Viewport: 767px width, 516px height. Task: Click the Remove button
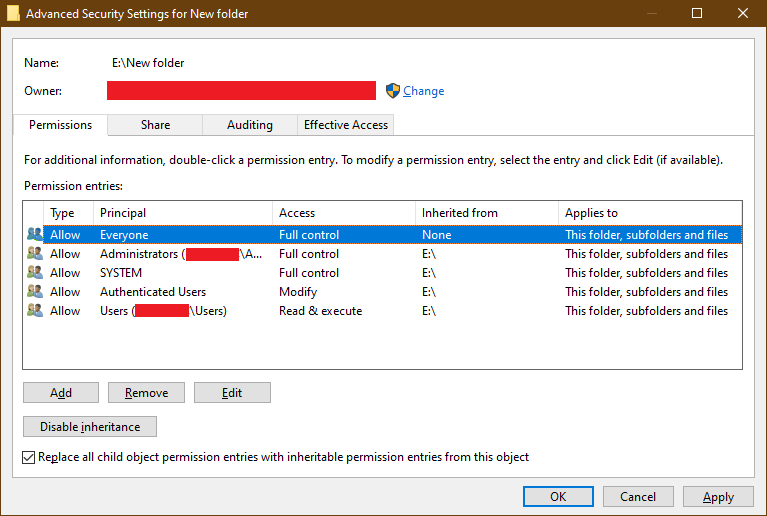click(x=146, y=393)
